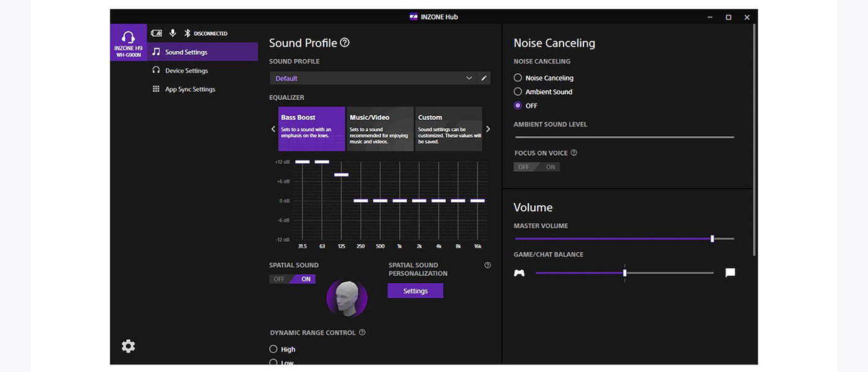Click the INZONE Hub logo in title bar
868x372 pixels.
[414, 17]
